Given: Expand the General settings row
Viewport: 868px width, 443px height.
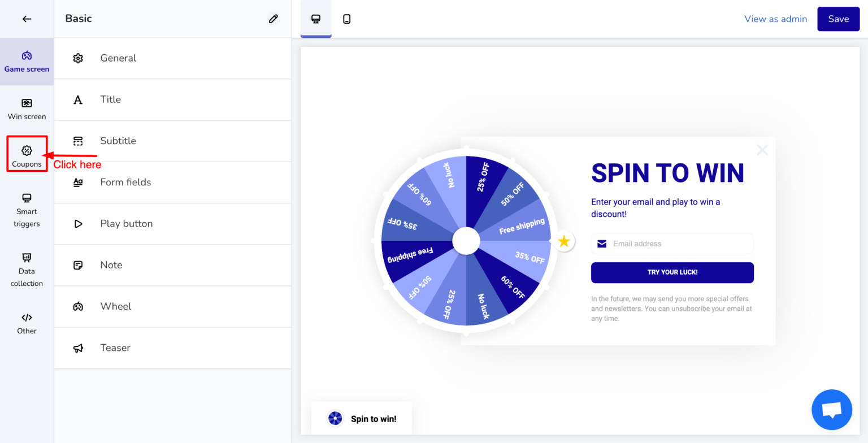Looking at the screenshot, I should [172, 58].
